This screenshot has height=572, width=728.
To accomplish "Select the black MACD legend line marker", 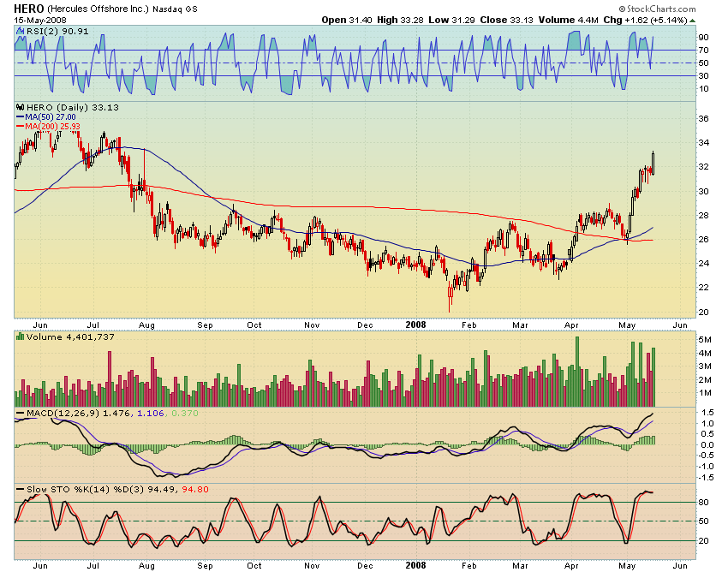I will click(x=20, y=413).
